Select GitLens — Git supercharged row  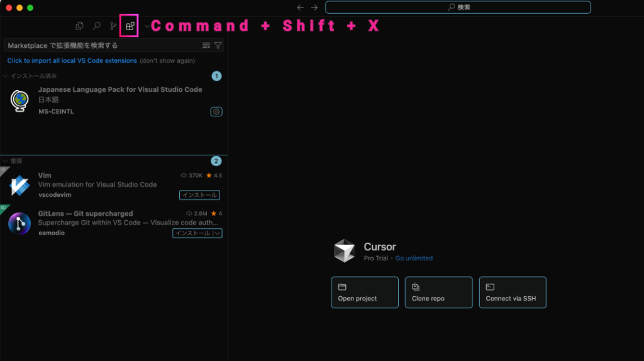click(114, 223)
